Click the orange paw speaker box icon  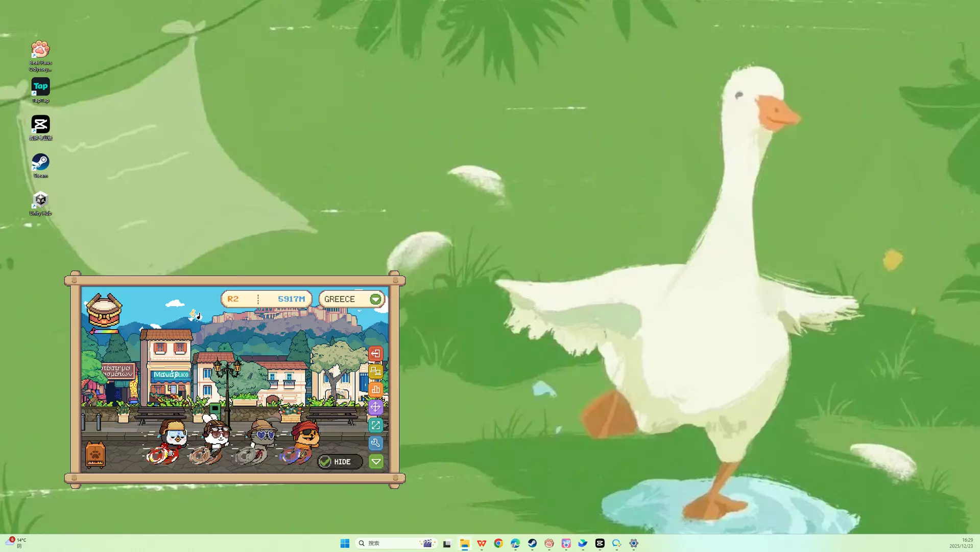coord(95,454)
